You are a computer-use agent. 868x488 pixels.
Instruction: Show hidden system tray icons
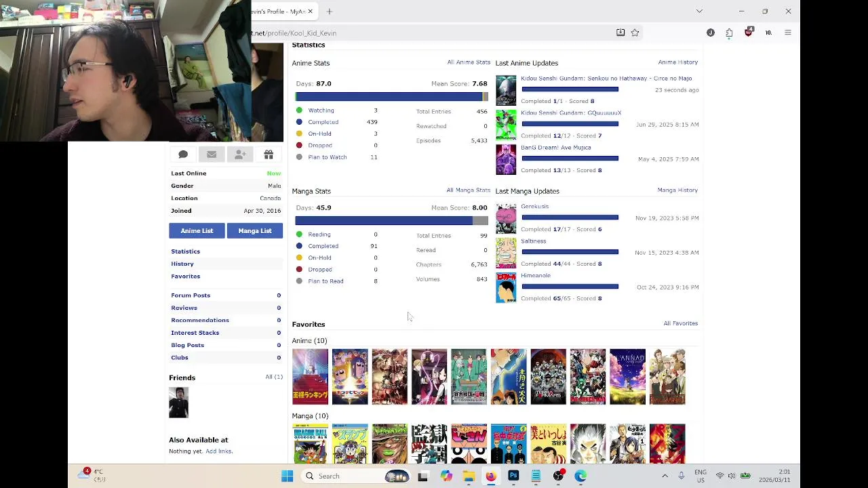[x=665, y=476]
